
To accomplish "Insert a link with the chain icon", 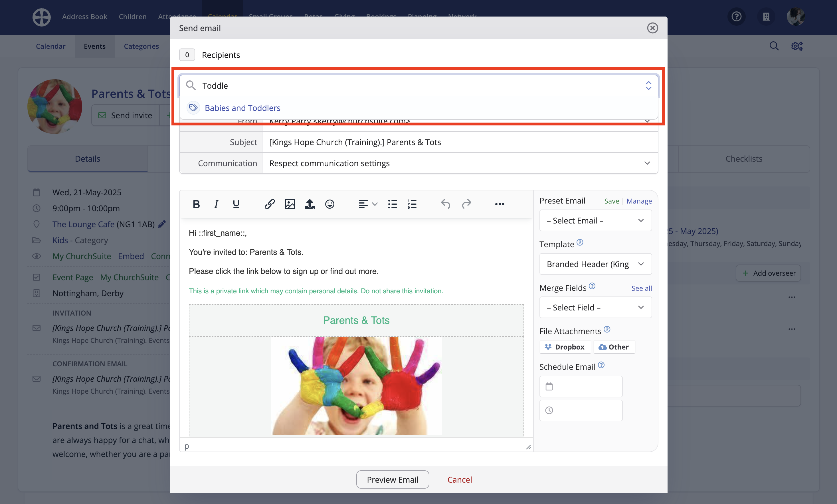I will 270,204.
